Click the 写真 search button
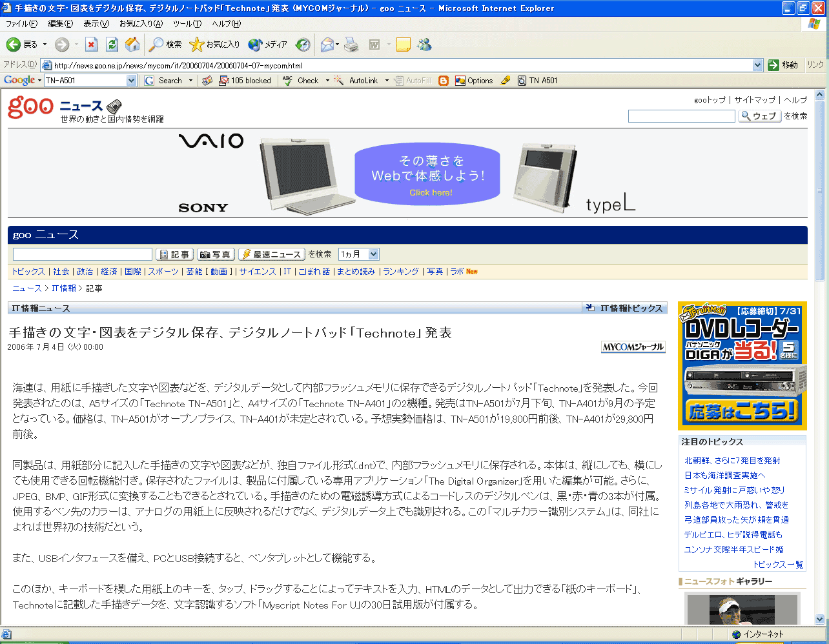This screenshot has width=829, height=644. tap(216, 254)
